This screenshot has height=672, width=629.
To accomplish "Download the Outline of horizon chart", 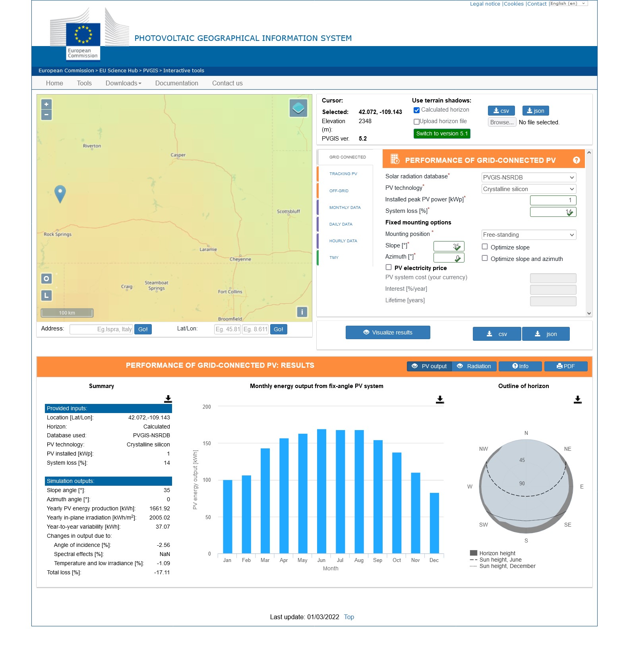I will pyautogui.click(x=577, y=400).
